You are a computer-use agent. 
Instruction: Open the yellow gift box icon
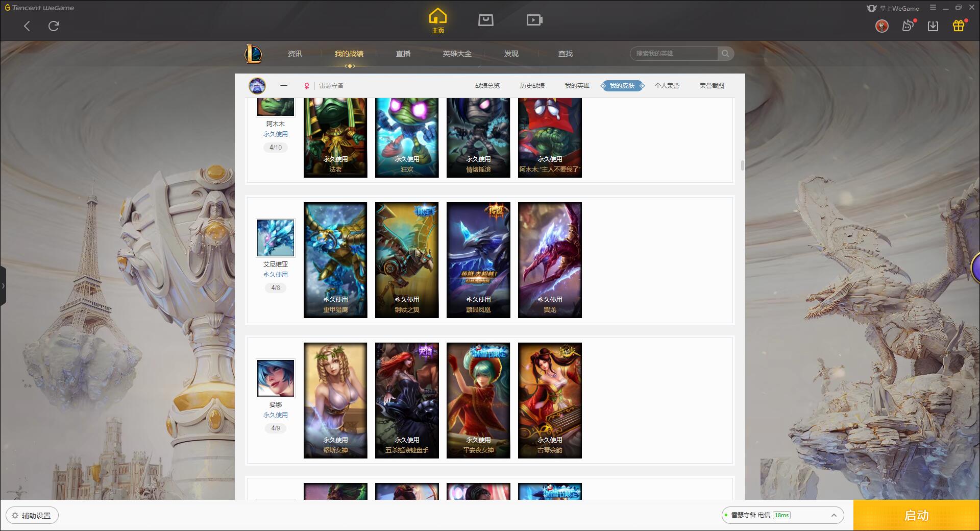[x=959, y=26]
